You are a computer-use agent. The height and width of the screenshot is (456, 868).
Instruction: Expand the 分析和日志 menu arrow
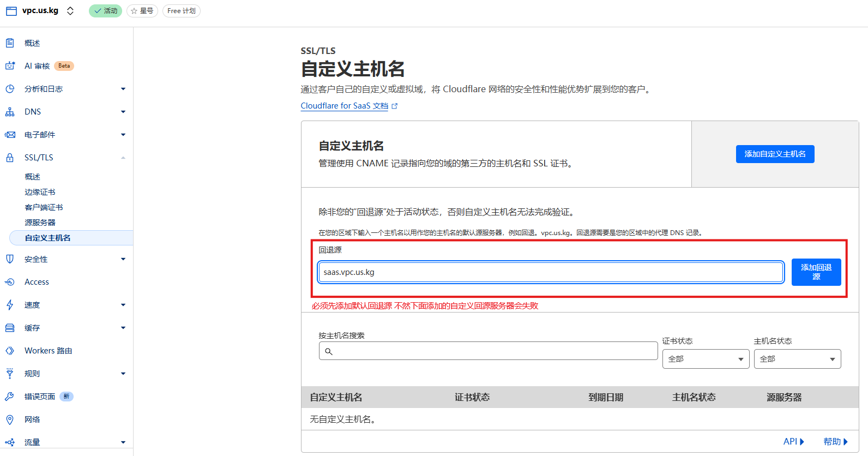click(123, 89)
